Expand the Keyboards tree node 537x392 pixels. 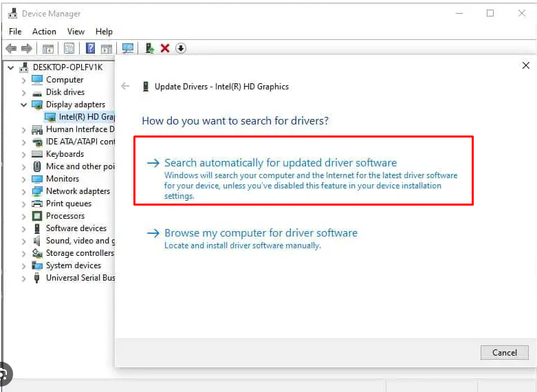pos(23,155)
